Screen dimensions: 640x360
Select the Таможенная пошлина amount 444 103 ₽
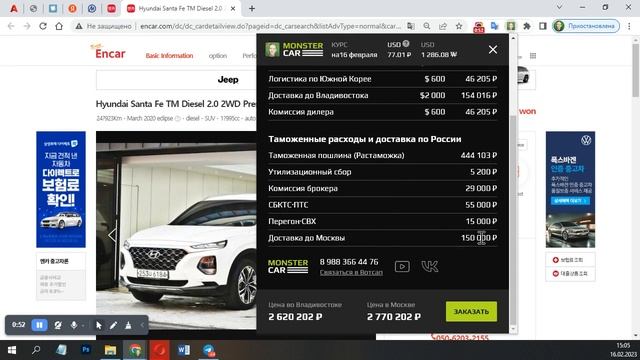(479, 156)
